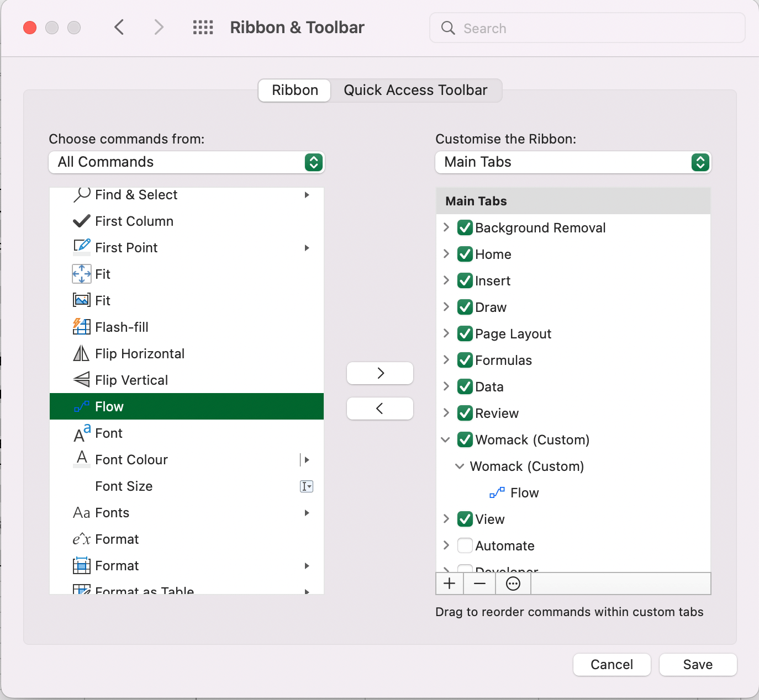Image resolution: width=759 pixels, height=700 pixels.
Task: Toggle the Womack (Custom) tab checkbox
Action: pyautogui.click(x=465, y=439)
